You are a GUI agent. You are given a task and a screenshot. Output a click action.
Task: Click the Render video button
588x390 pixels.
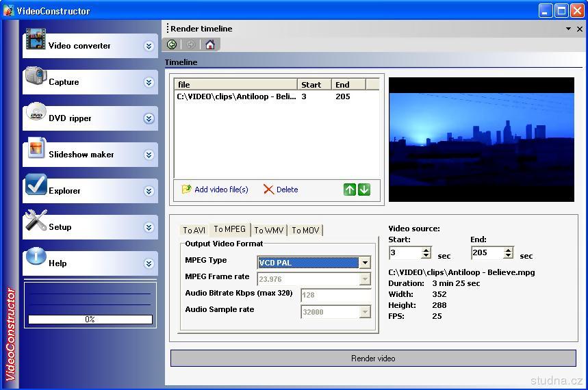373,358
